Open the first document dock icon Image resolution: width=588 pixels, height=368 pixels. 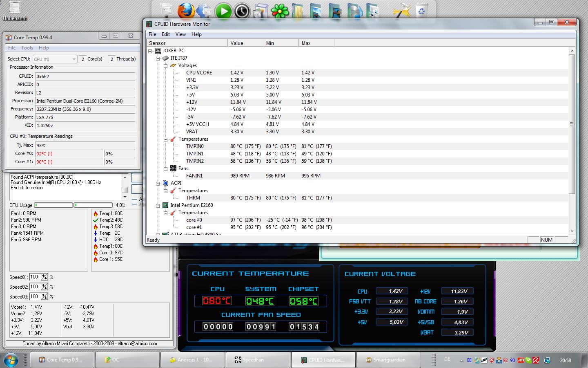point(167,11)
